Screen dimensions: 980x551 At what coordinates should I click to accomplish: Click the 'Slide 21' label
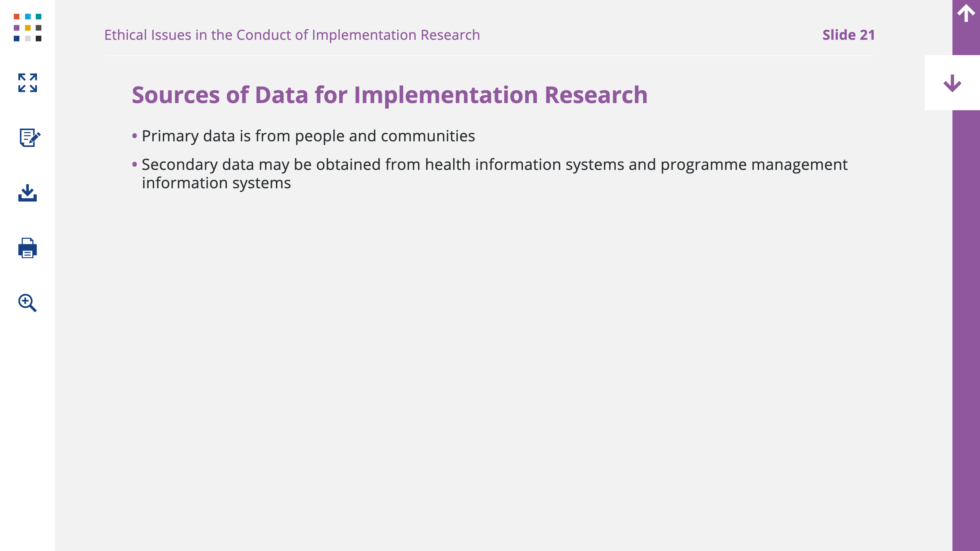tap(848, 35)
